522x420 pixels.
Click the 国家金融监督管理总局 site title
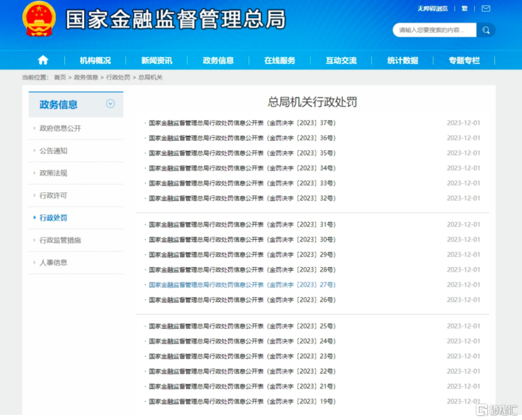click(x=176, y=19)
